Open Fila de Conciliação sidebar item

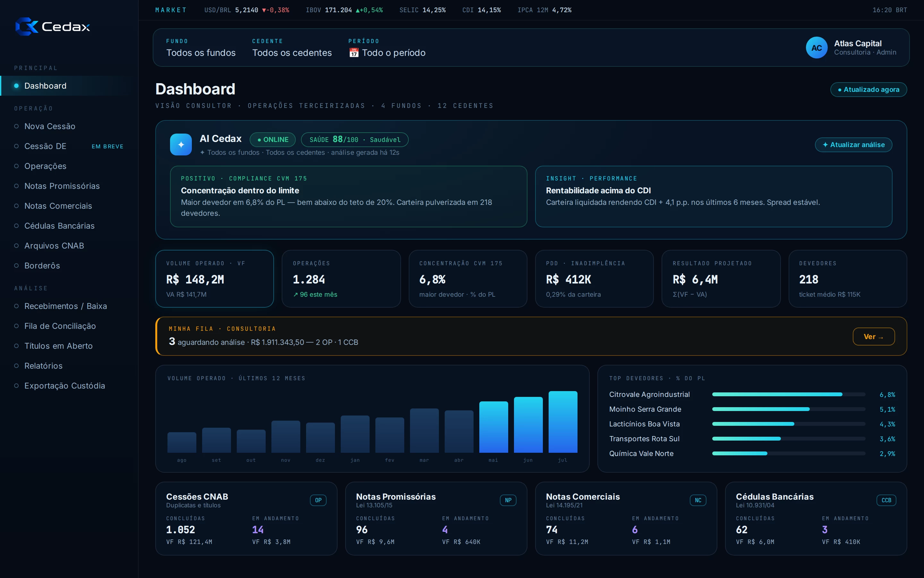tap(69, 326)
